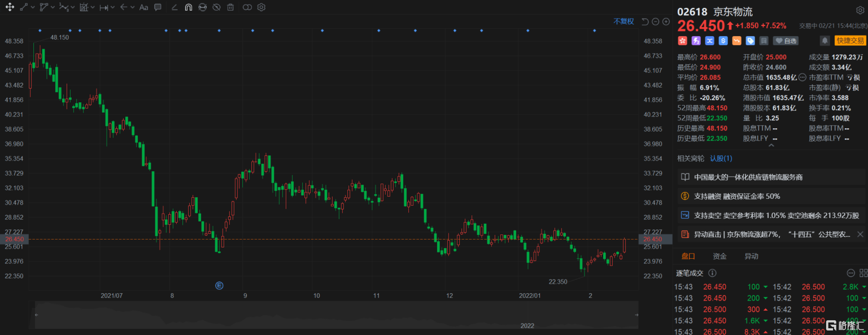Select the comment bubble note tool
The height and width of the screenshot is (335, 868).
(x=158, y=7)
